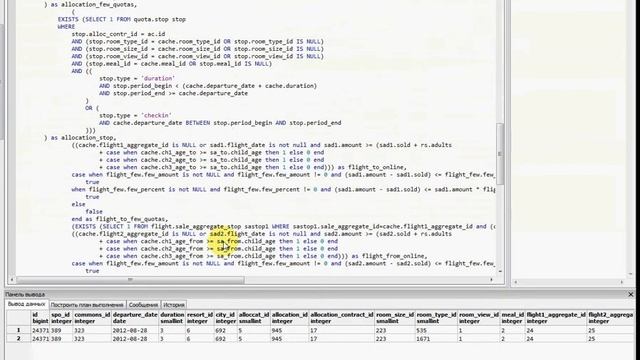640x360 pixels.
Task: Select row 2 commons_id cell 323
Action: (x=92, y=338)
